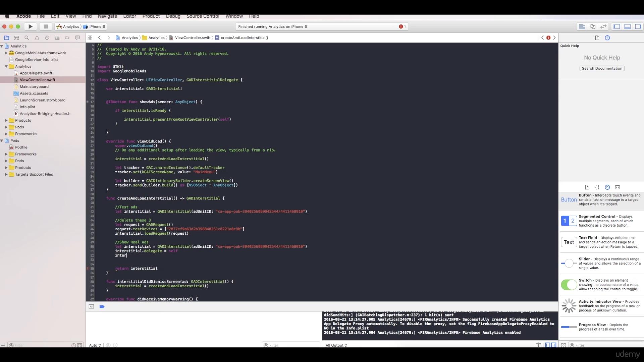Image resolution: width=644 pixels, height=362 pixels.
Task: Open the Auto variables scope dropdown
Action: point(95,345)
